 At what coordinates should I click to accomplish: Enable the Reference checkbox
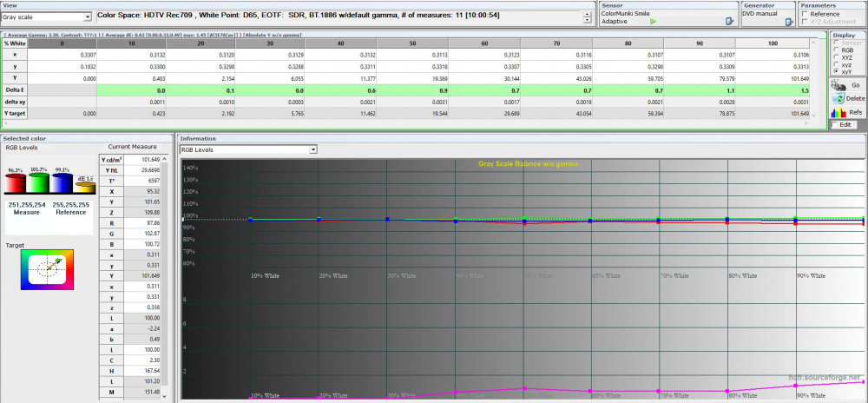coord(805,14)
